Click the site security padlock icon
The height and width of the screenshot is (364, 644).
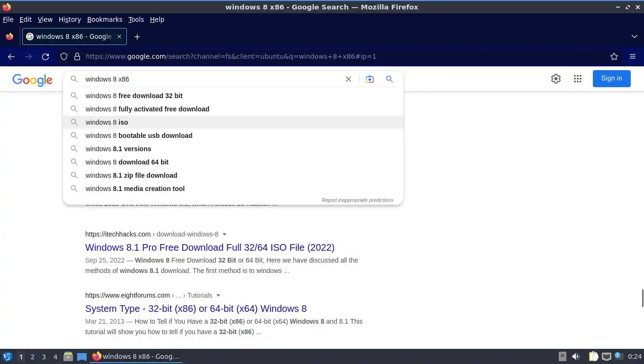point(77,56)
